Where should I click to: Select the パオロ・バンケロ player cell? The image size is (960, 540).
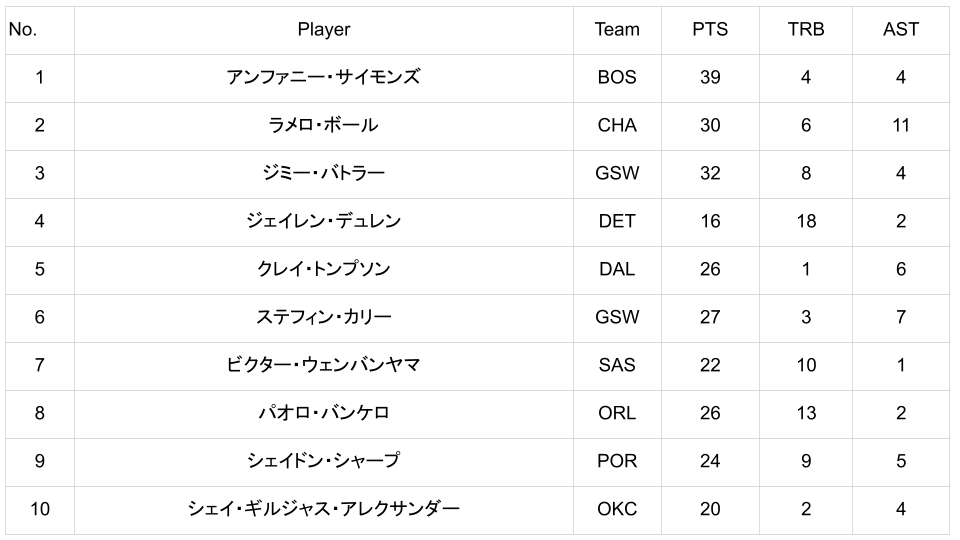tap(323, 413)
